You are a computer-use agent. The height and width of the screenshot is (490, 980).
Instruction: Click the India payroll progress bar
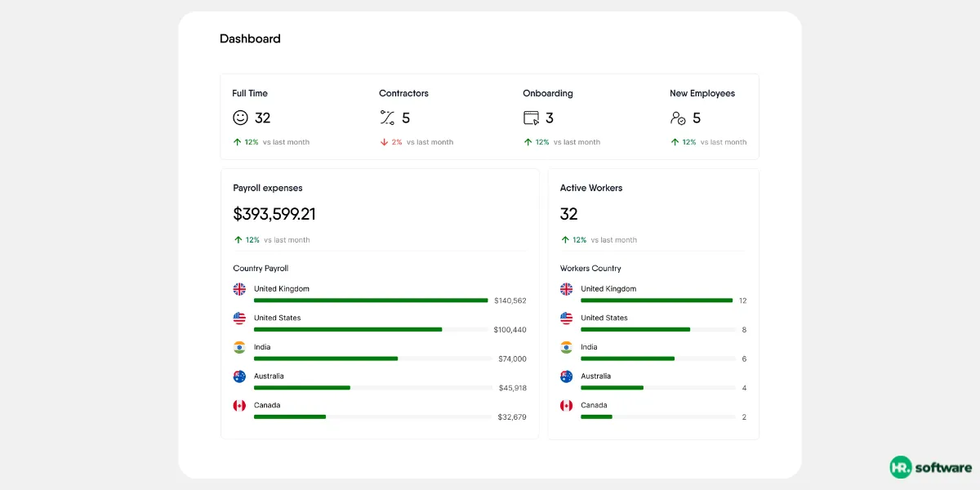pos(371,359)
